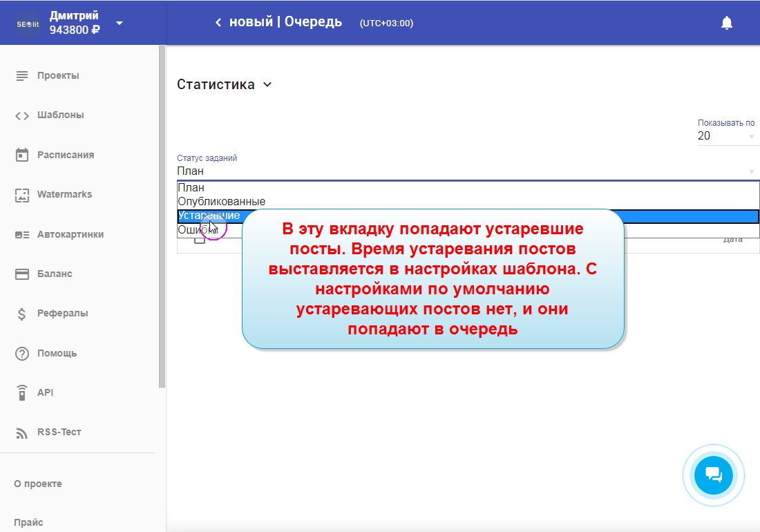Select План in the status list
This screenshot has width=760, height=532.
[x=191, y=188]
